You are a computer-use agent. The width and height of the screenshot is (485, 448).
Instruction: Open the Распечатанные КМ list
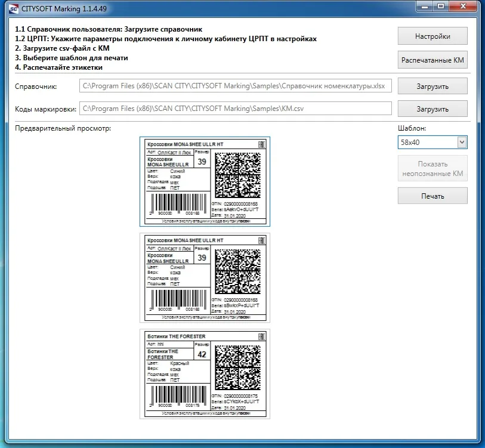433,60
